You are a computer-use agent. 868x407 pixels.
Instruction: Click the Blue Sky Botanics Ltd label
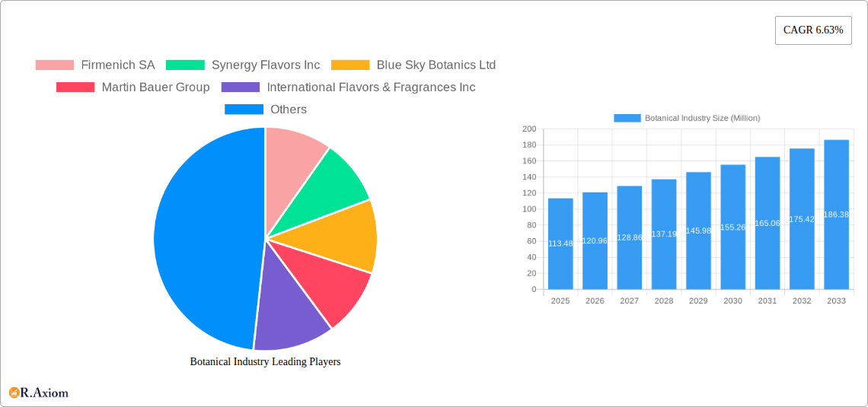coord(436,65)
